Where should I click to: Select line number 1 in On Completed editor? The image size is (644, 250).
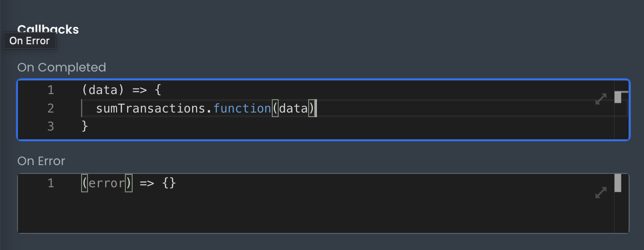pyautogui.click(x=51, y=90)
